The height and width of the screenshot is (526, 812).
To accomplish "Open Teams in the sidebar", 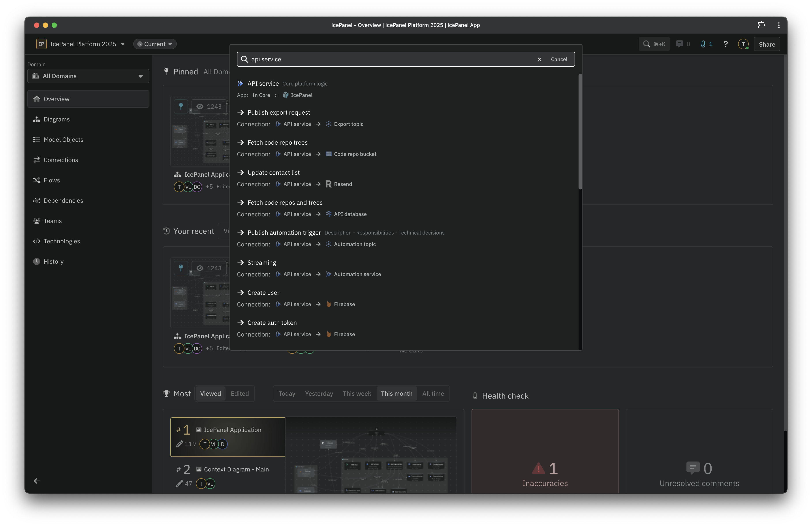I will click(x=88, y=221).
